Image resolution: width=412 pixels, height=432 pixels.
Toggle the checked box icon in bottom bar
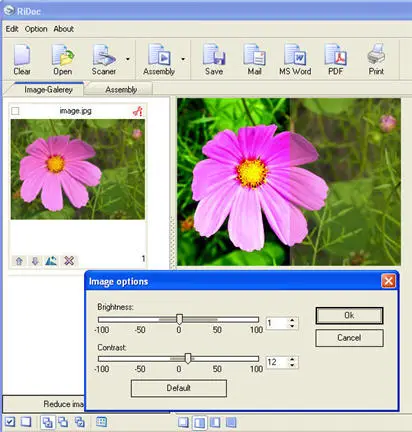click(10, 422)
